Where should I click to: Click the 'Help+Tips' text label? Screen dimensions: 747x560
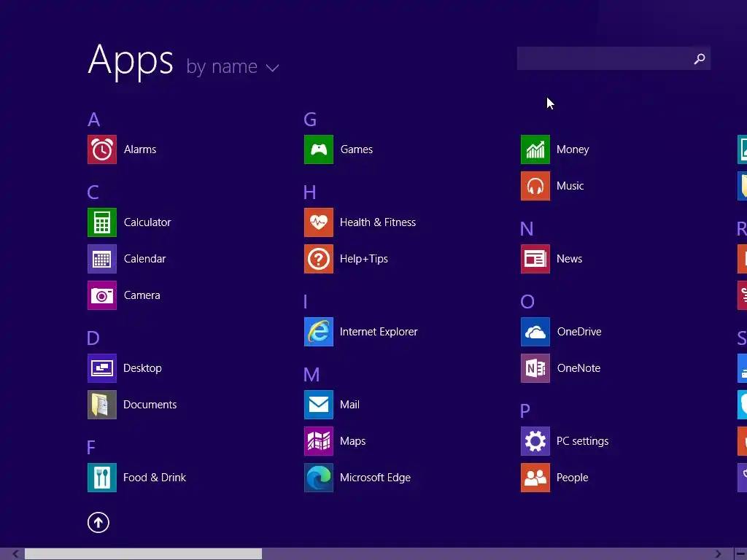(x=364, y=259)
